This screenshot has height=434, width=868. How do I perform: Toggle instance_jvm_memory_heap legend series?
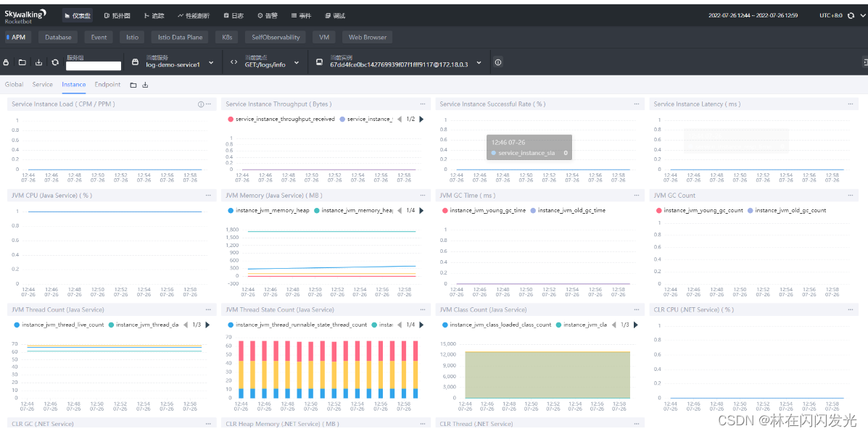click(268, 210)
